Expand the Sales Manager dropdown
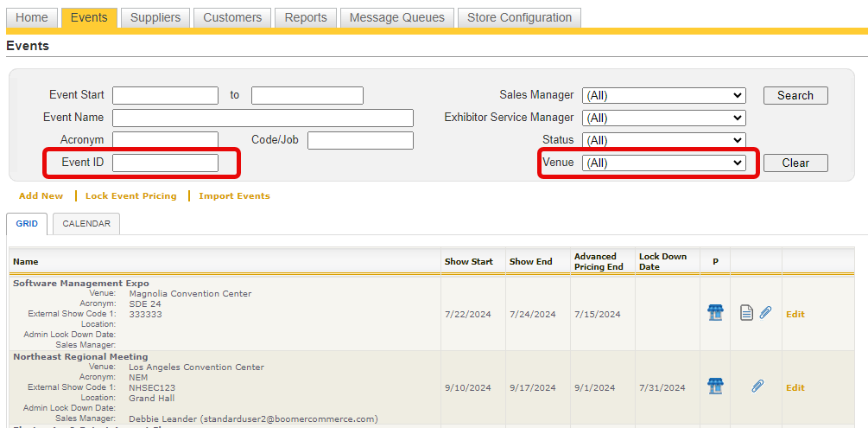The width and height of the screenshot is (868, 428). point(663,95)
